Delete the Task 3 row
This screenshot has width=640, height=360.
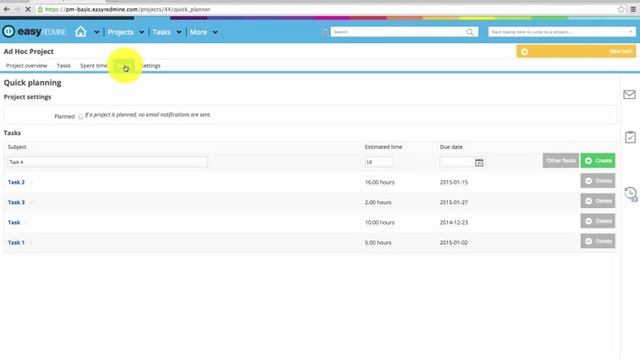[598, 200]
